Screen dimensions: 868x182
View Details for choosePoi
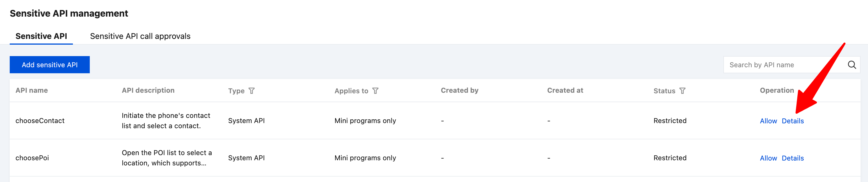[x=792, y=158]
